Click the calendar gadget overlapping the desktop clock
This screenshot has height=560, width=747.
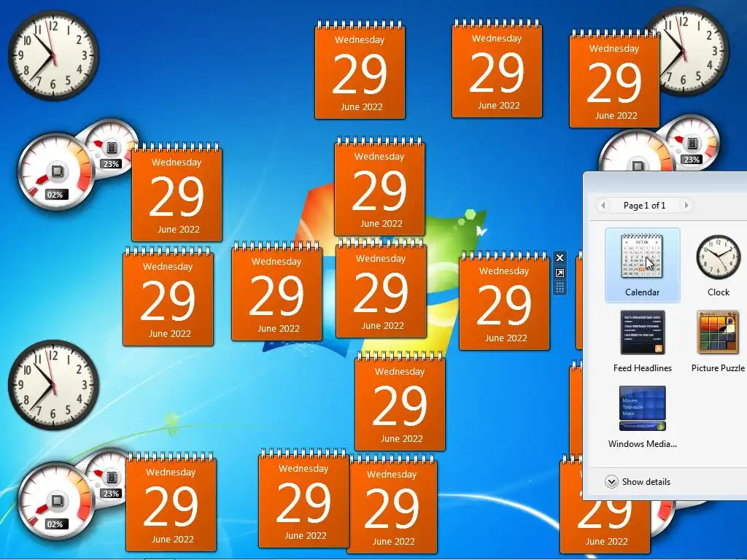click(x=614, y=79)
